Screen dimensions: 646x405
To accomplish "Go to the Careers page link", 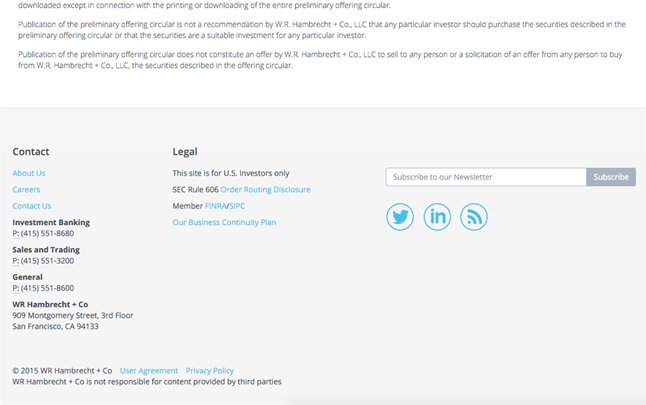I will pos(26,189).
